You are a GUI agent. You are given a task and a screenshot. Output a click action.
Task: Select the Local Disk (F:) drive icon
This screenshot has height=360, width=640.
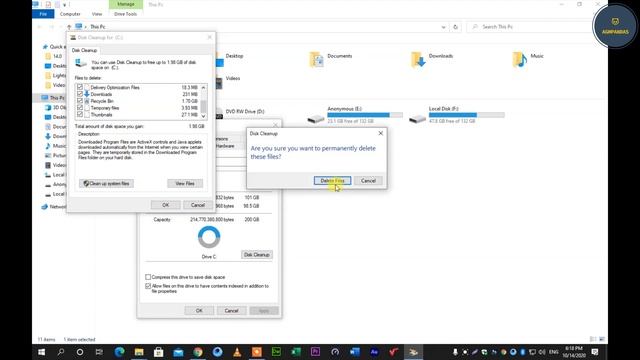coord(417,119)
